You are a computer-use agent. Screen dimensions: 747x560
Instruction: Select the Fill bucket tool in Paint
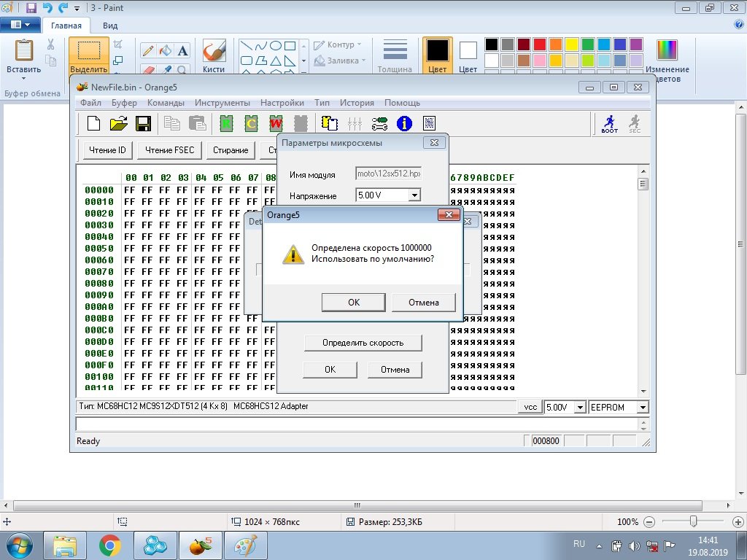tap(166, 50)
